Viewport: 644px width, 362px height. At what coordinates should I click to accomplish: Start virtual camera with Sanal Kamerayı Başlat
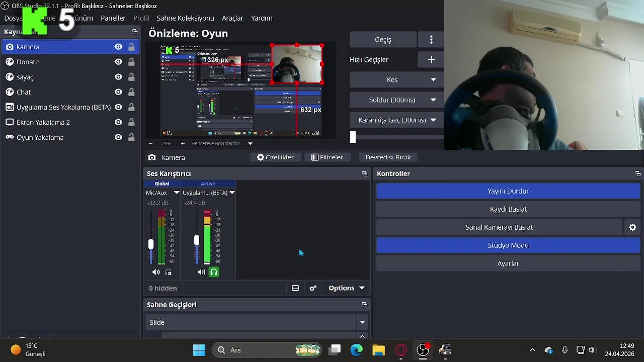click(x=499, y=227)
